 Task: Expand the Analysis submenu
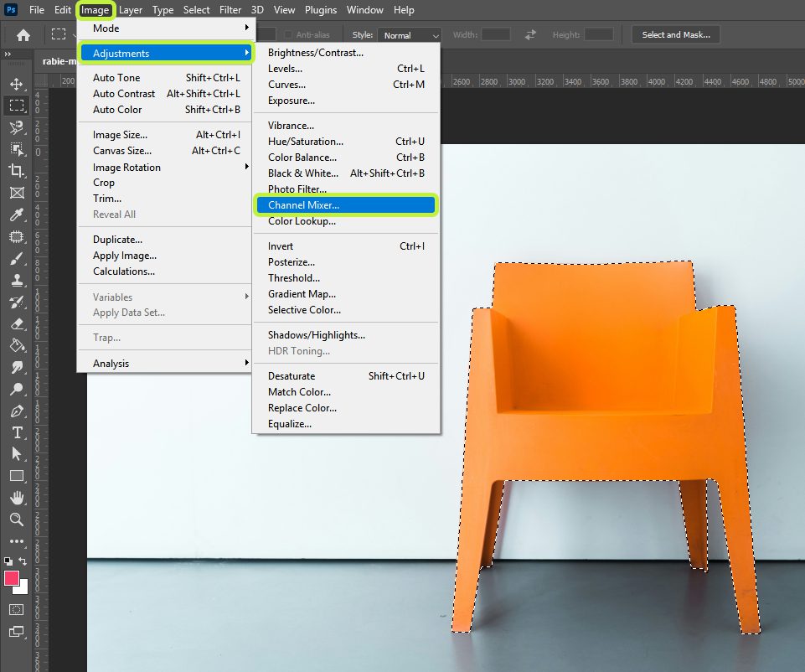click(164, 363)
